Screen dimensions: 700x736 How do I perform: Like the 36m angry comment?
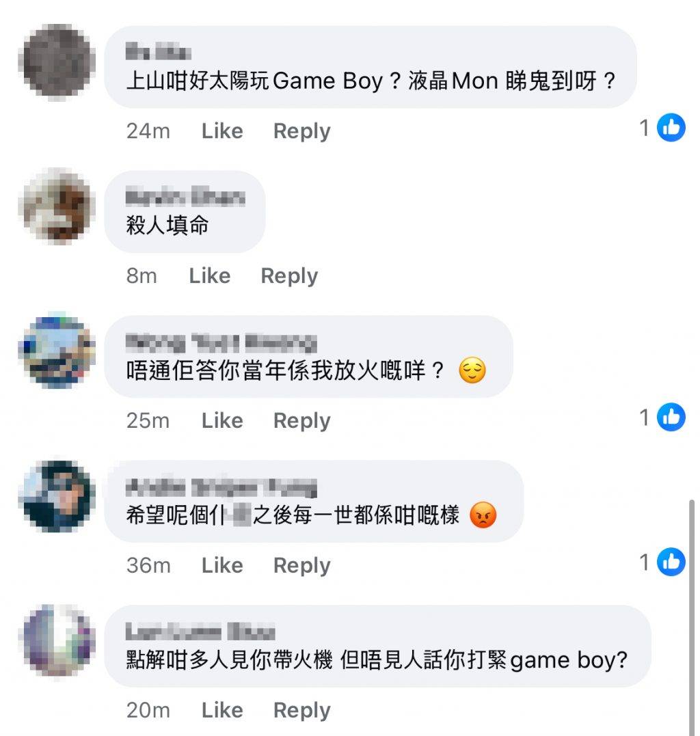222,565
